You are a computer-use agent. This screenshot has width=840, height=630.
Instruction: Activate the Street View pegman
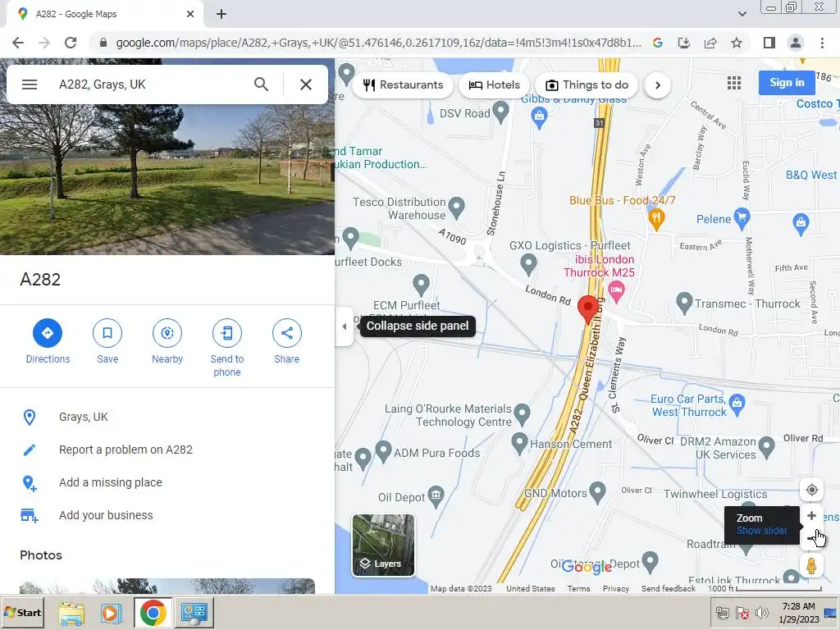click(x=811, y=566)
